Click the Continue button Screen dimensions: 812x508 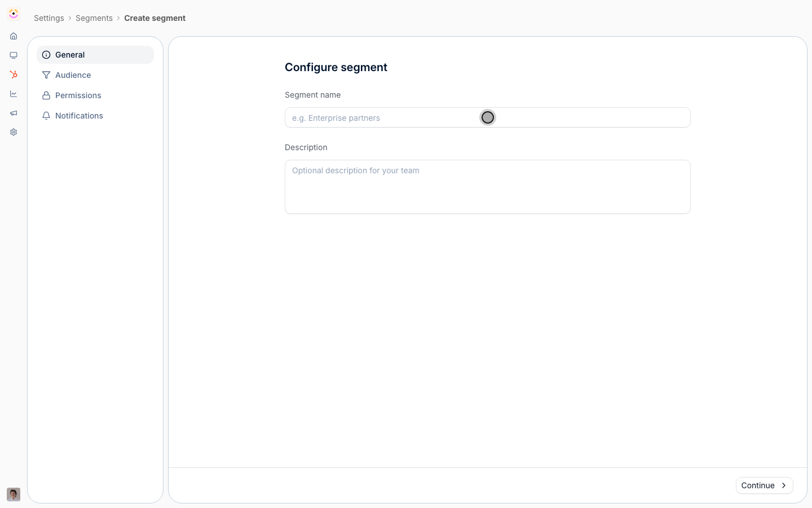click(x=764, y=485)
